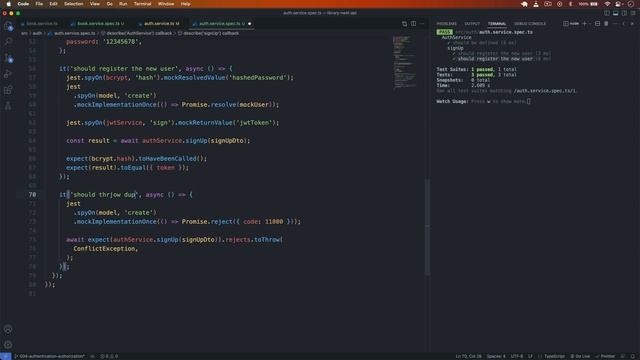Open the Terminal menu in the menu bar
This screenshot has width=640, height=360.
(142, 4)
